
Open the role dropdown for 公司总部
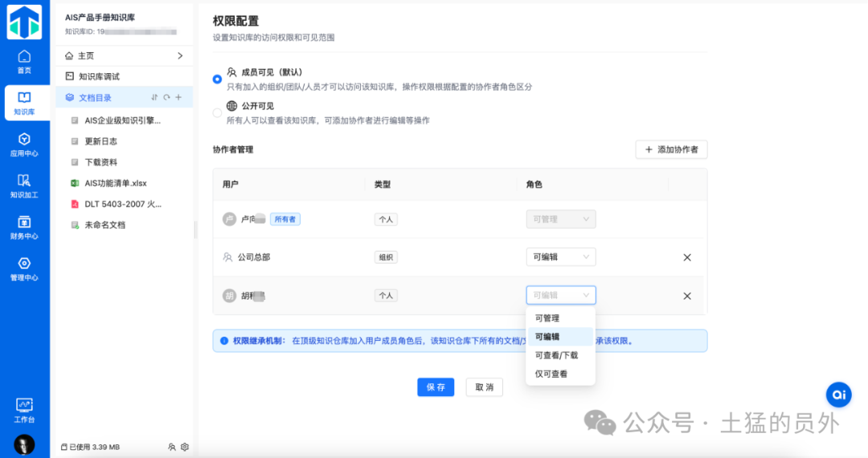561,257
